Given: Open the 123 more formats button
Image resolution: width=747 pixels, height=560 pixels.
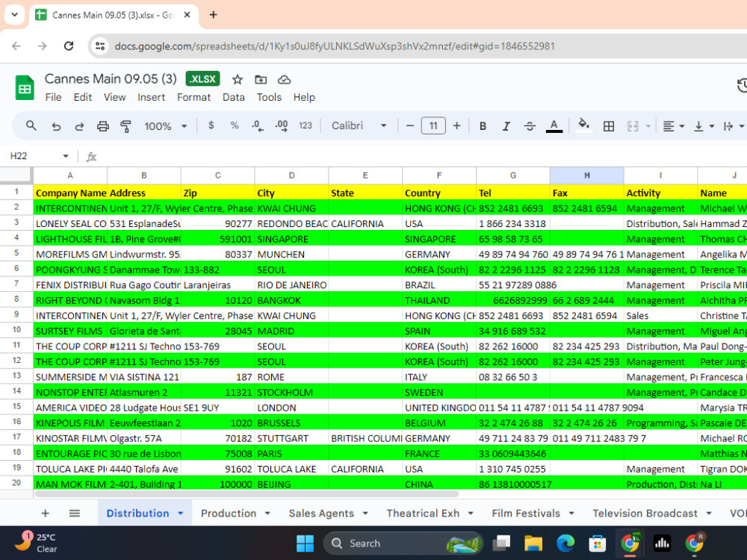Looking at the screenshot, I should coord(306,125).
